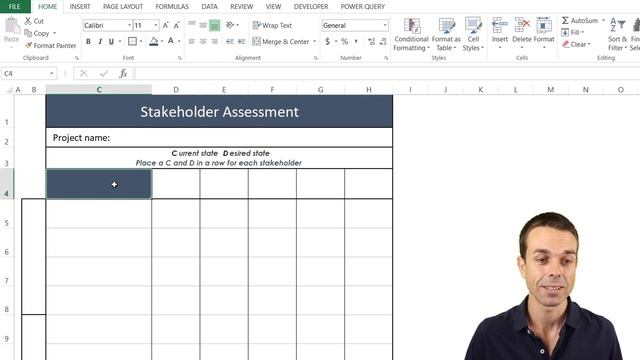Open Font dialog launcher

coord(180,58)
